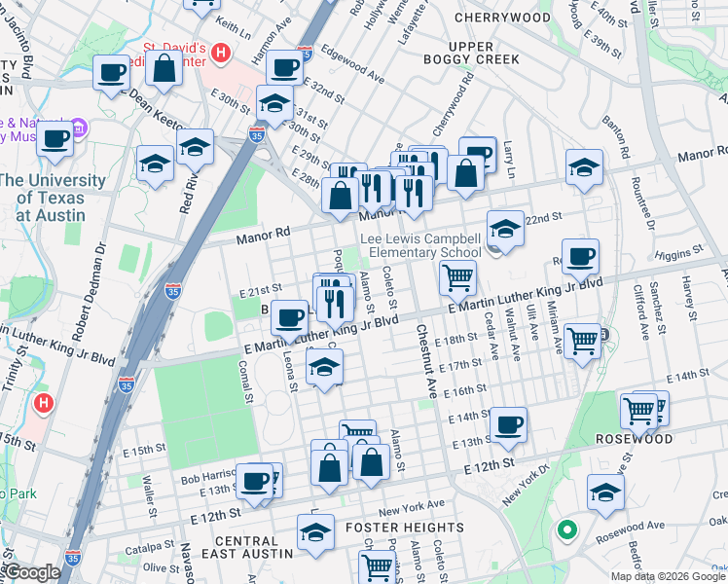The height and width of the screenshot is (584, 728).
Task: Open the purple museum pin
Action: click(80, 127)
